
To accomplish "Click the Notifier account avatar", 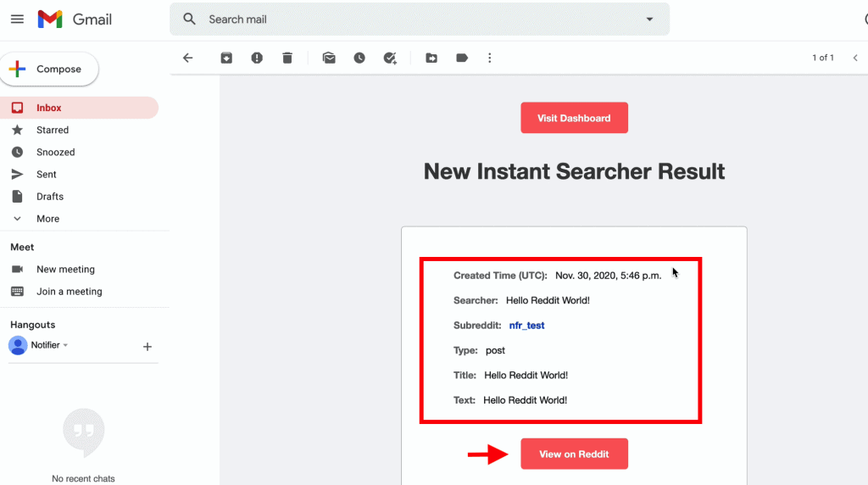I will pyautogui.click(x=18, y=345).
